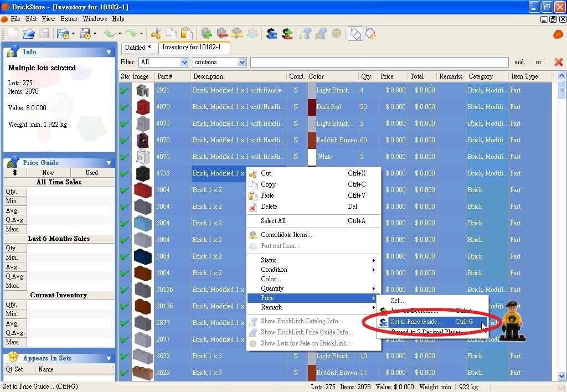Click the Cut scissors toolbar icon
This screenshot has width=567, height=392.
point(156,34)
